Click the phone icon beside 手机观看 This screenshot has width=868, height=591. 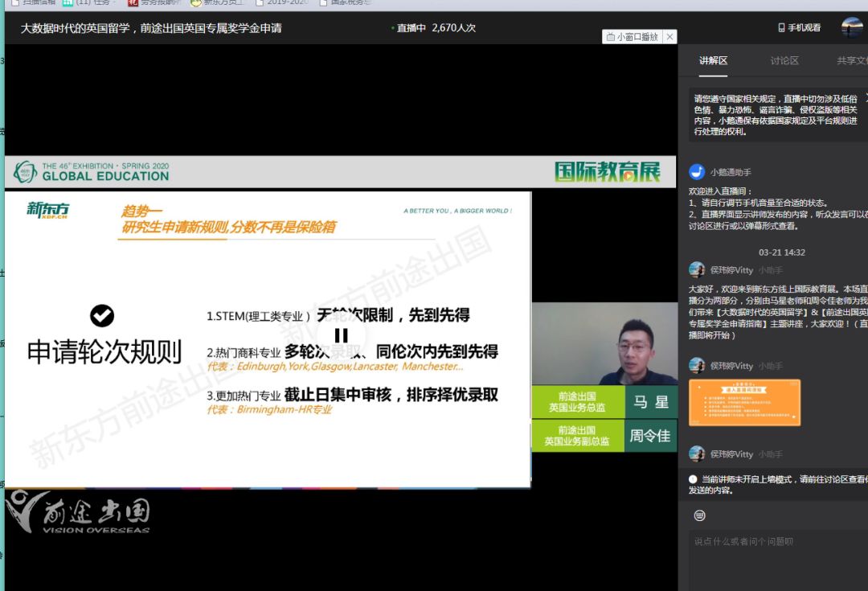[x=781, y=27]
